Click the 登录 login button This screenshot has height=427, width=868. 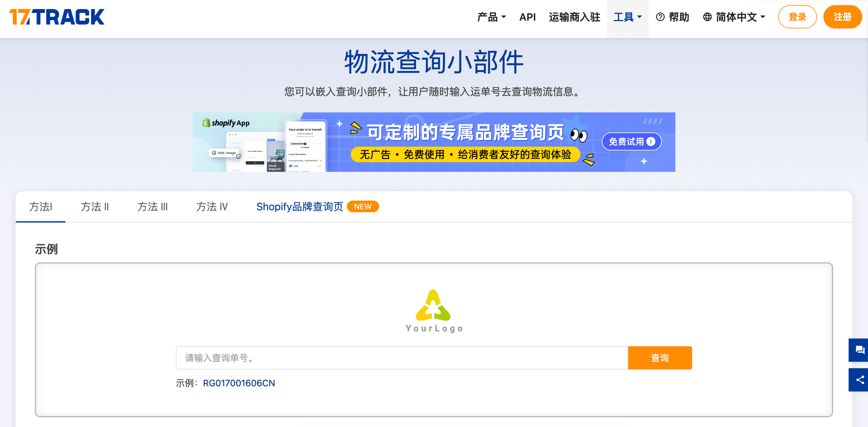[797, 17]
